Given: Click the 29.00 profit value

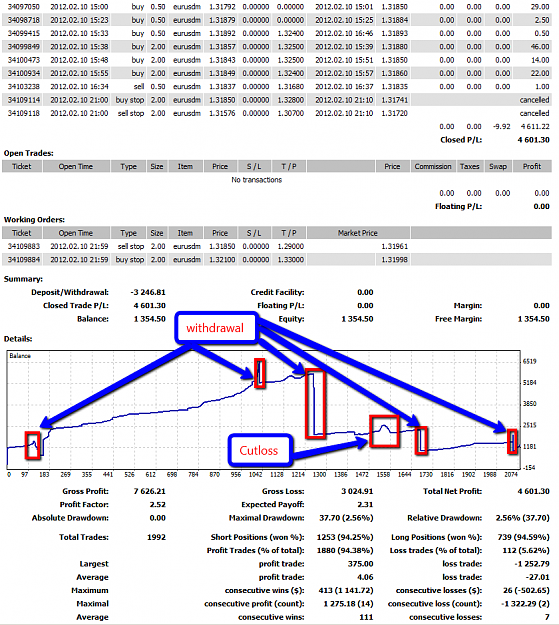Looking at the screenshot, I should [x=540, y=7].
